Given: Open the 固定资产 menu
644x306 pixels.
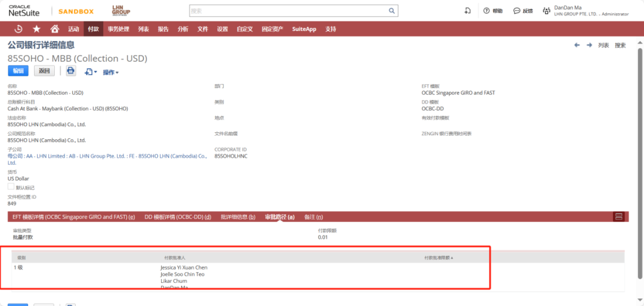Looking at the screenshot, I should pos(273,29).
